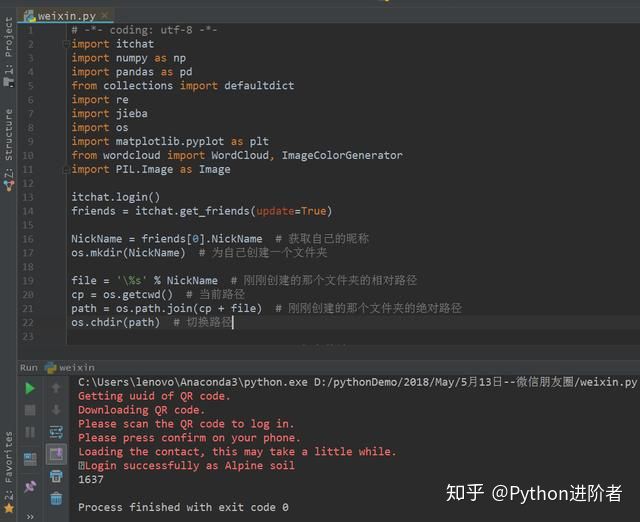Select the weixin.py editor tab
The height and width of the screenshot is (522, 640).
pos(66,16)
